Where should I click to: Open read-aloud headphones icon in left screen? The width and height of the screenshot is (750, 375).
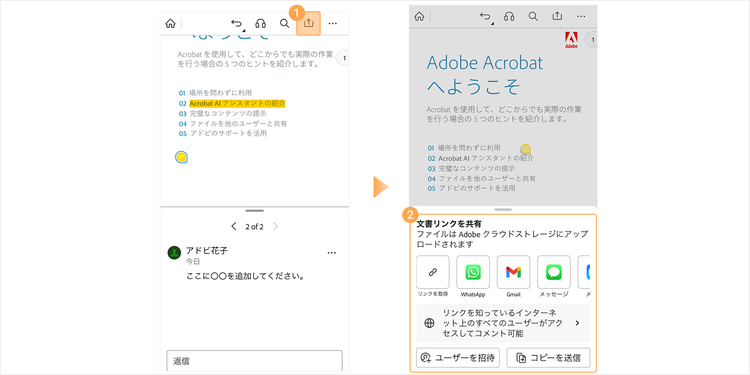point(260,23)
